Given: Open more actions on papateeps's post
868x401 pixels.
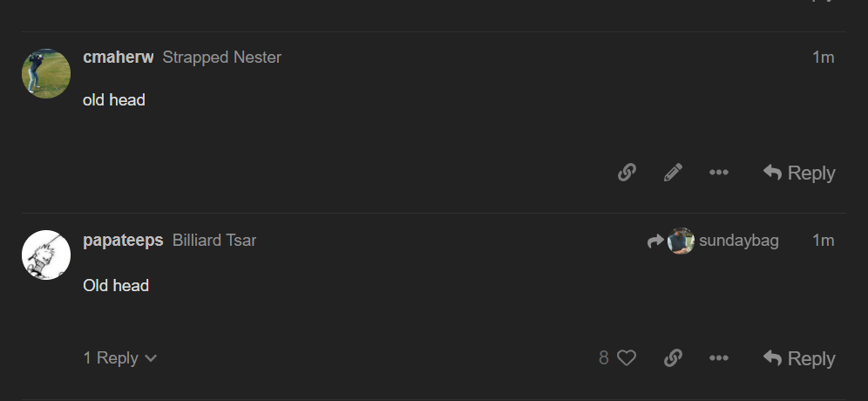Looking at the screenshot, I should pyautogui.click(x=719, y=358).
